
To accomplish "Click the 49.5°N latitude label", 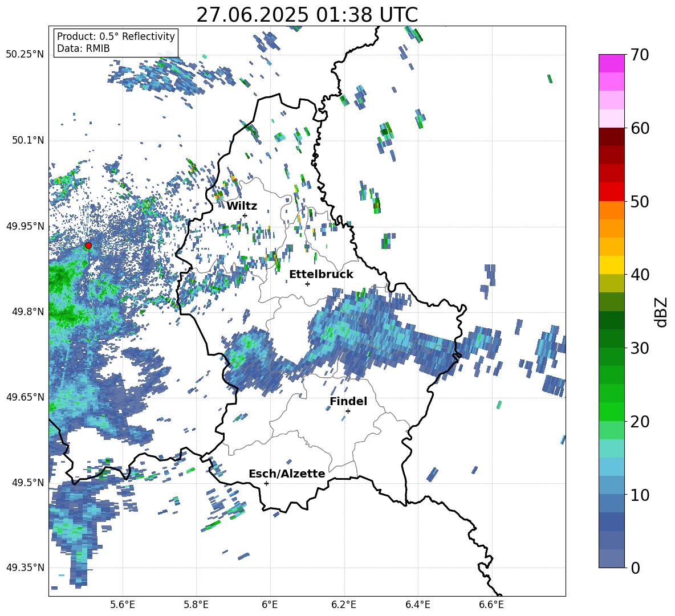I will click(28, 482).
